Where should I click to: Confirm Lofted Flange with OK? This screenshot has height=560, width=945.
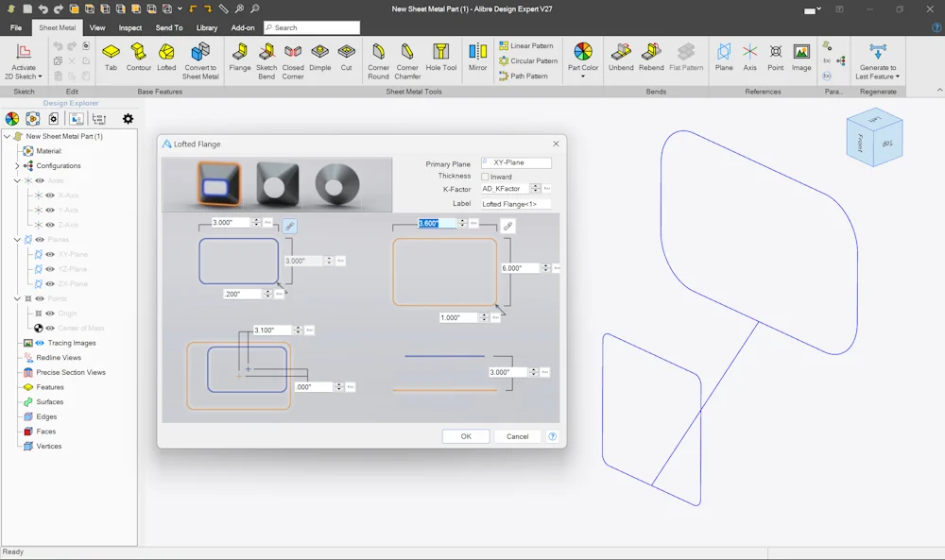[x=466, y=436]
